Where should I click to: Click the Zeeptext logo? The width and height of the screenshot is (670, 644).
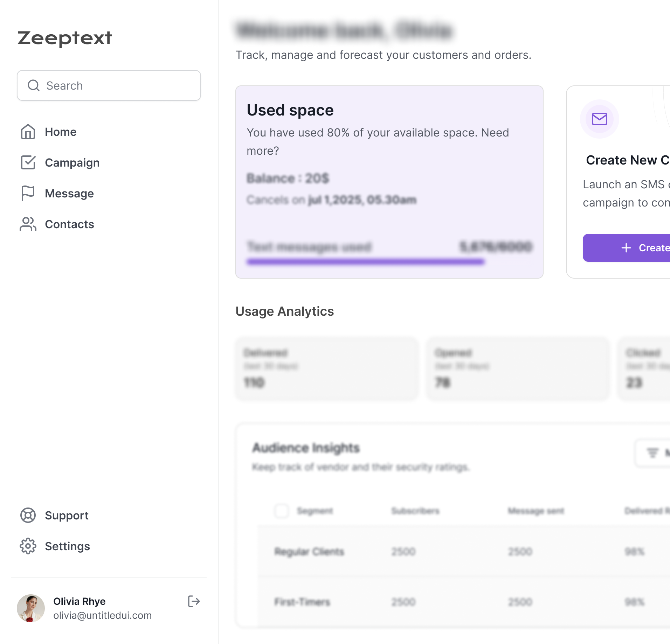(64, 38)
